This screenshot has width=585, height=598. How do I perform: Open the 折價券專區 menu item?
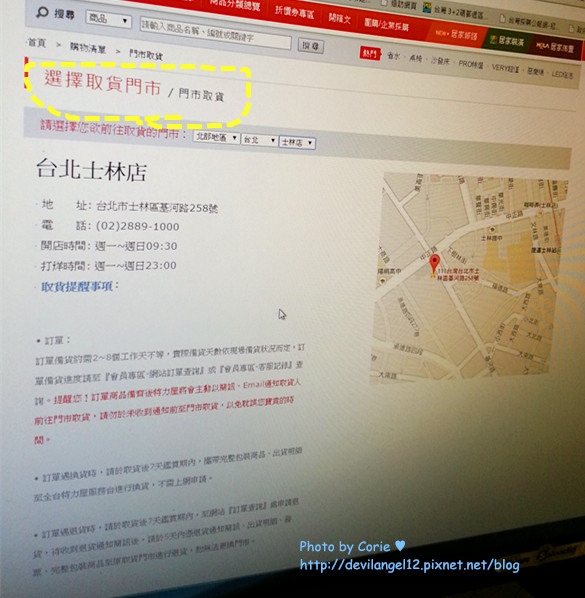coord(294,12)
